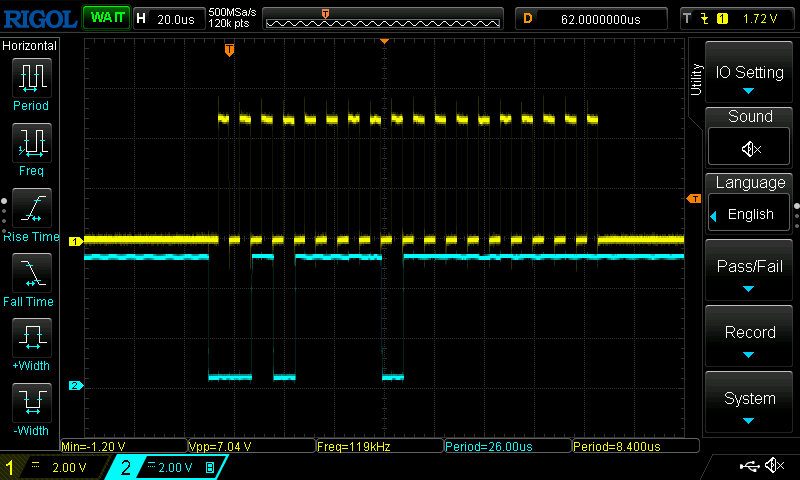
Task: Select the +Width measurement icon
Action: 31,339
